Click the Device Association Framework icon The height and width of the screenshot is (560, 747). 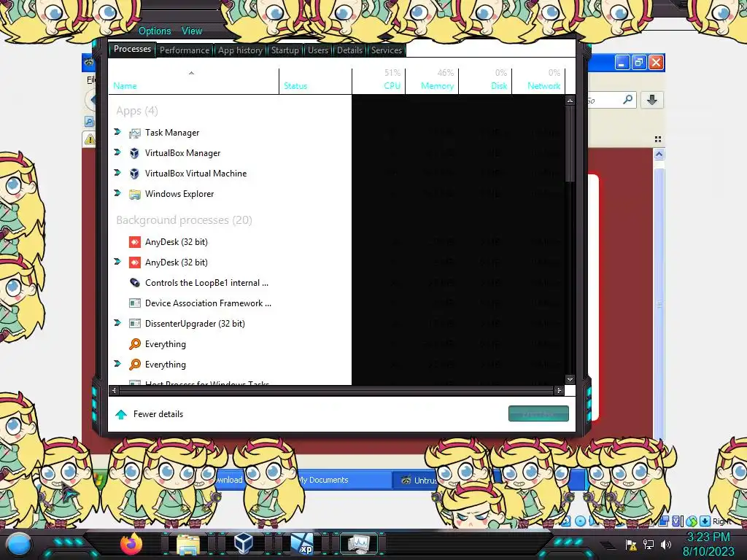coord(135,303)
